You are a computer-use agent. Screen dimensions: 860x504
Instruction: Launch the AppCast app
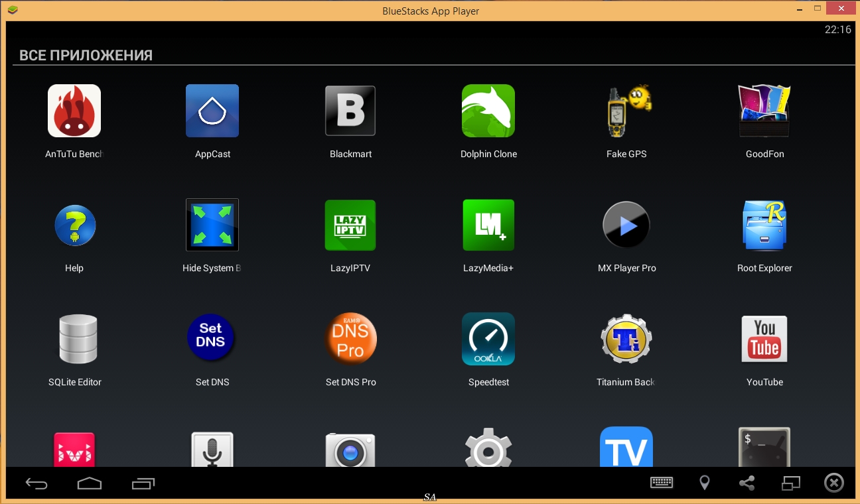point(212,111)
